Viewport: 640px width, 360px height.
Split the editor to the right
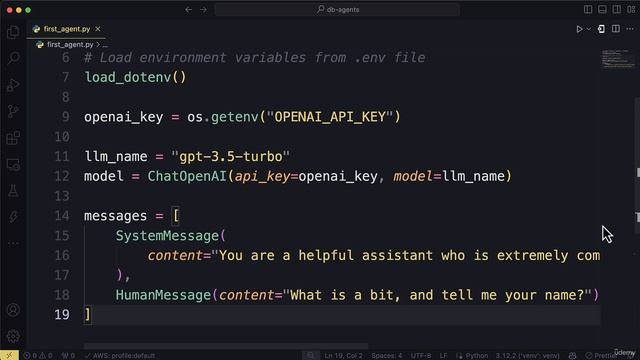tap(616, 29)
